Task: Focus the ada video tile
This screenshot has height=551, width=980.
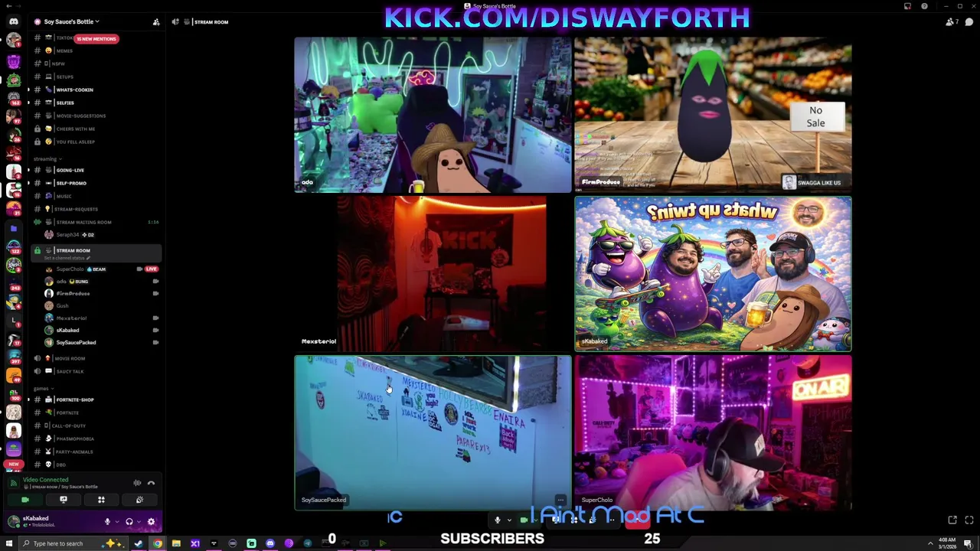Action: pos(433,115)
